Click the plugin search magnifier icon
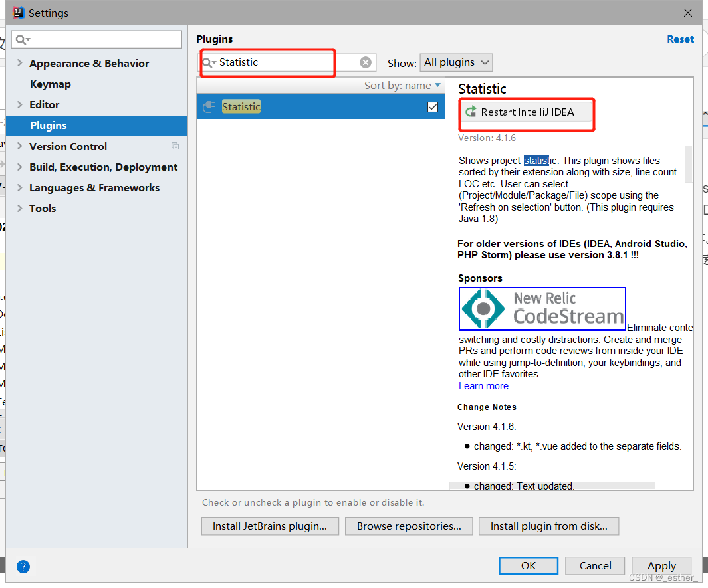Image resolution: width=708 pixels, height=588 pixels. (x=209, y=62)
